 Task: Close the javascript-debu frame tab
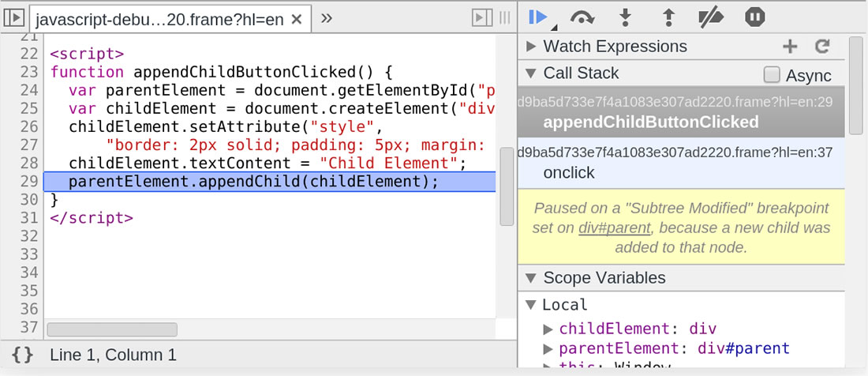point(297,20)
